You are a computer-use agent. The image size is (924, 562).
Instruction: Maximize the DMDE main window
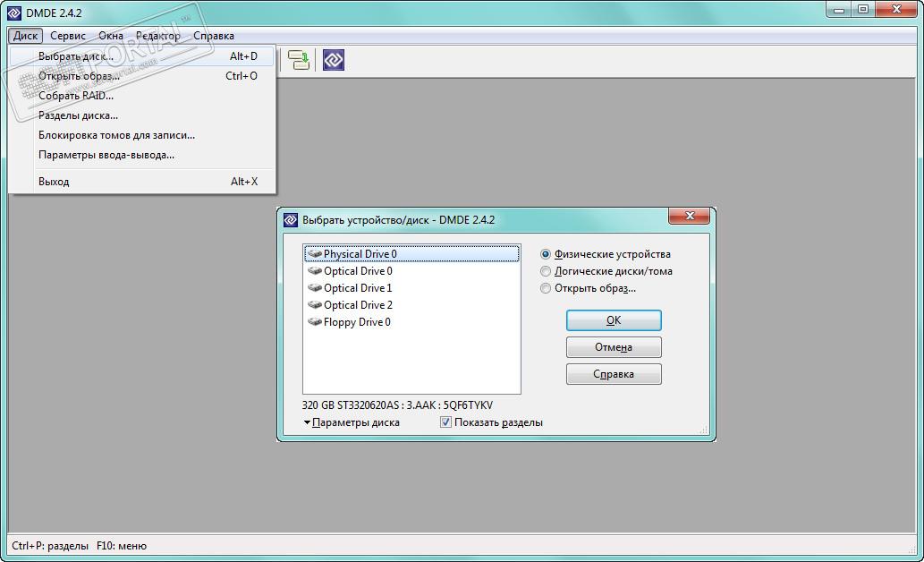(863, 10)
